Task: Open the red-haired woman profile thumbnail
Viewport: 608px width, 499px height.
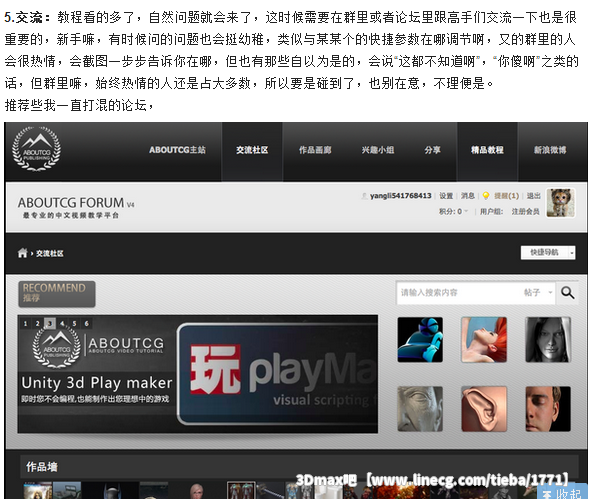Action: click(x=484, y=340)
